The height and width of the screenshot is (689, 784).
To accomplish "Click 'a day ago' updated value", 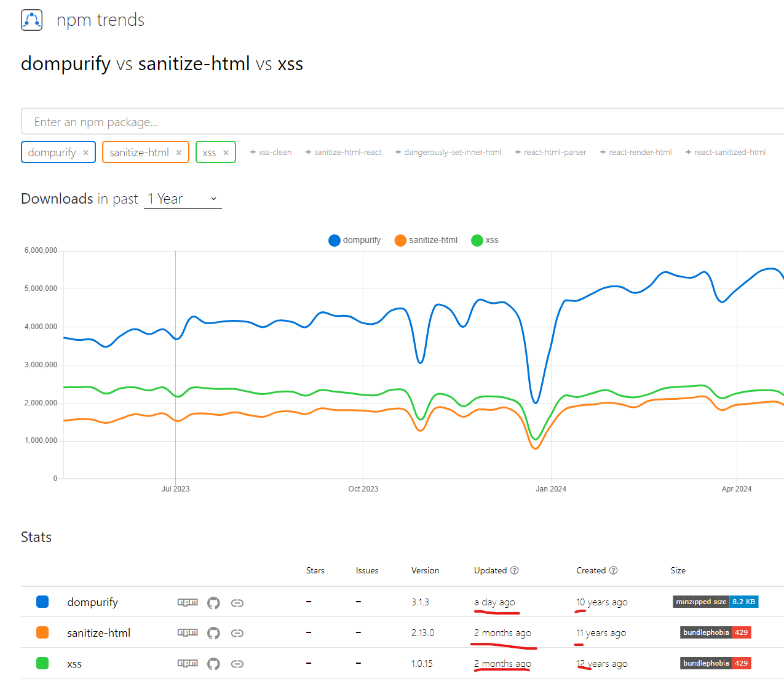I will click(x=494, y=602).
